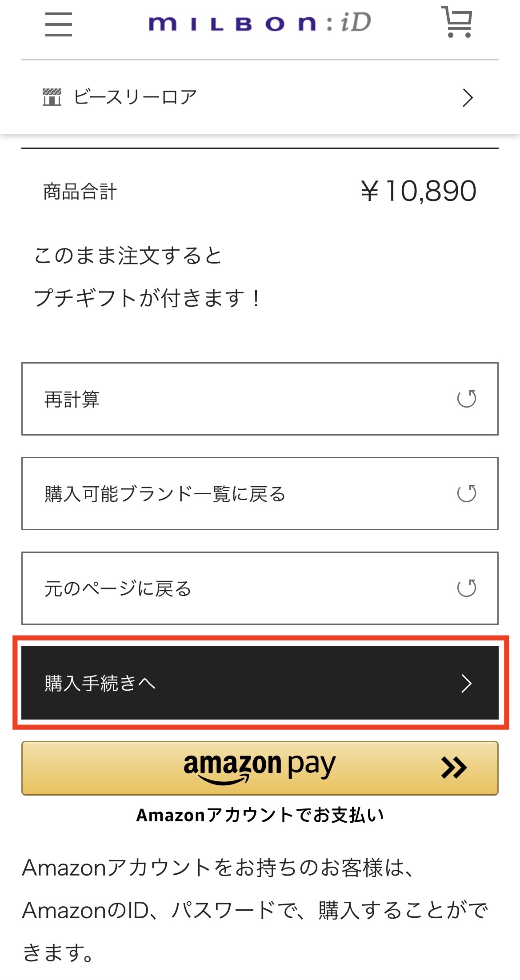Screen dimensions: 520x980
Task: Expand the ビースリーロア salon chevron
Action: click(468, 98)
